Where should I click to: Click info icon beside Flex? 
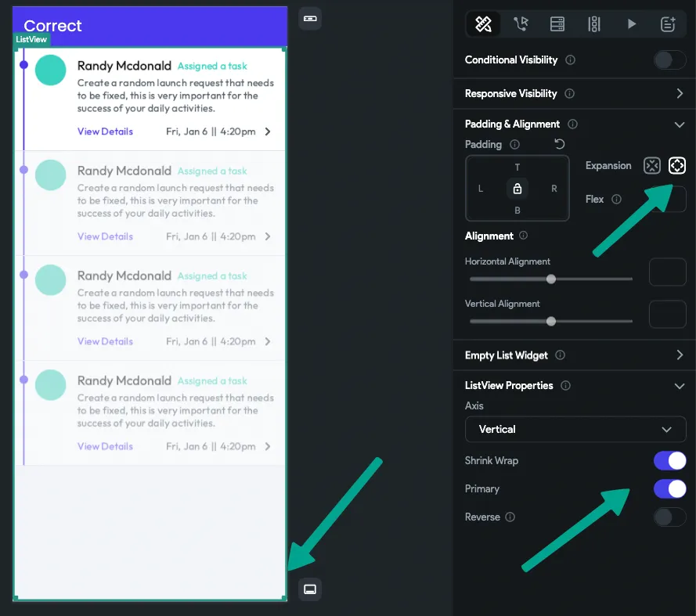[x=617, y=200]
